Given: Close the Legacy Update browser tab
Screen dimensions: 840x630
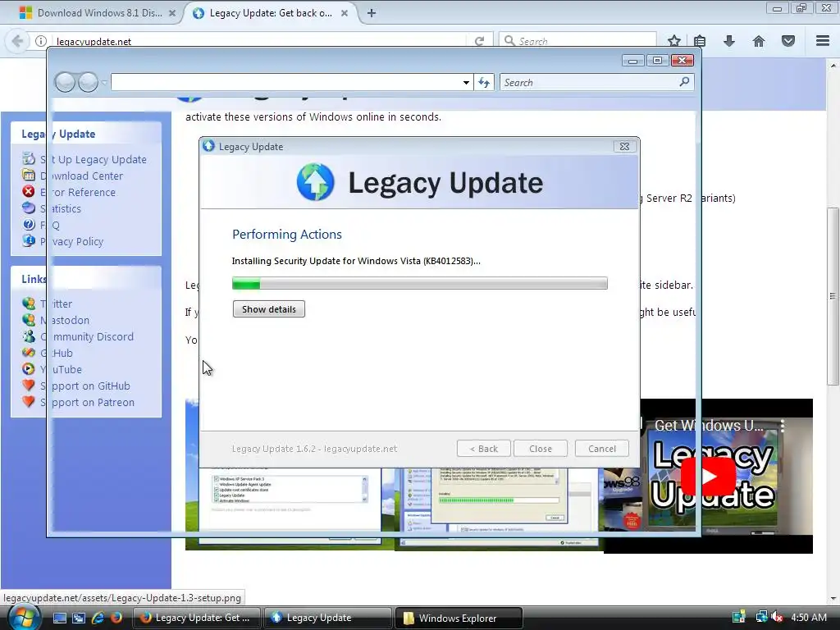Looking at the screenshot, I should coord(345,13).
